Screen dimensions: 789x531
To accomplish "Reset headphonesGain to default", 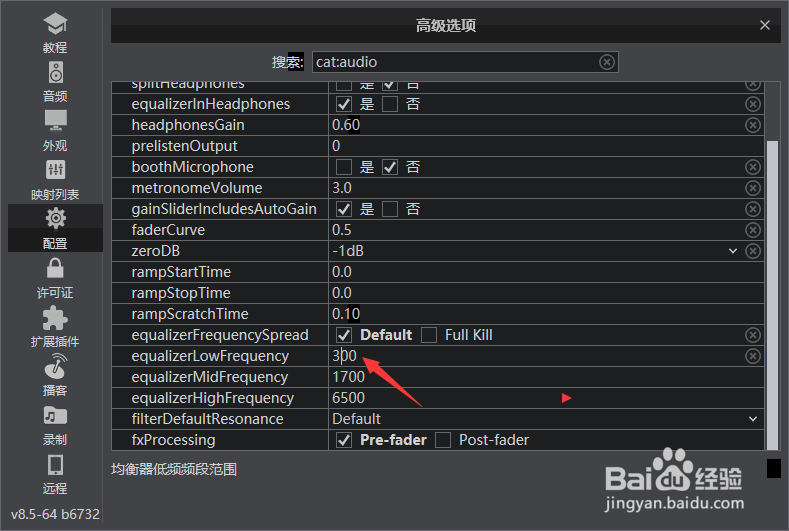I will pyautogui.click(x=753, y=125).
